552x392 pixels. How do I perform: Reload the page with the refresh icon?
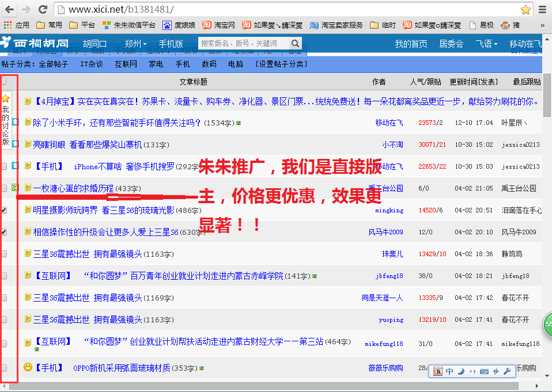point(43,9)
